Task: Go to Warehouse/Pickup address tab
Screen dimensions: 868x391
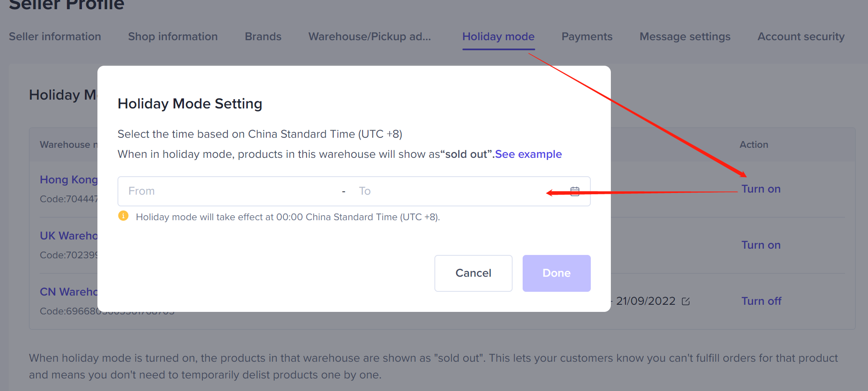Action: (370, 37)
